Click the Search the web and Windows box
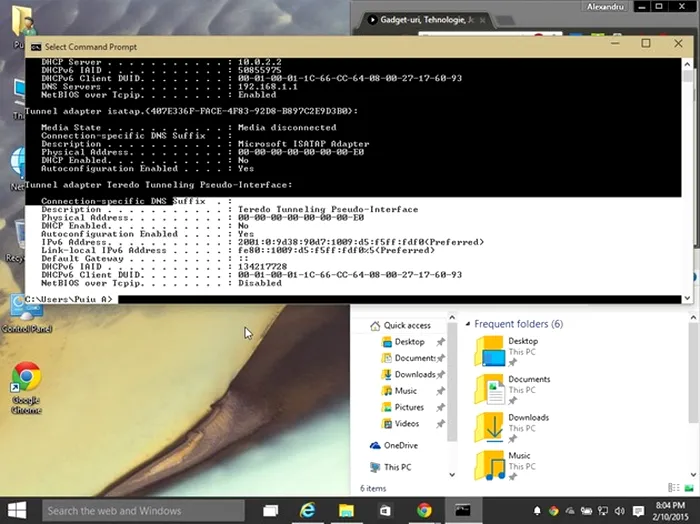The width and height of the screenshot is (700, 524). point(143,511)
